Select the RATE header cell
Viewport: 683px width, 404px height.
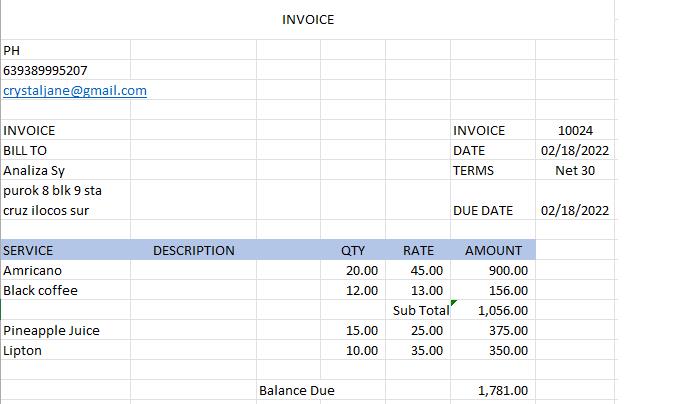point(418,251)
